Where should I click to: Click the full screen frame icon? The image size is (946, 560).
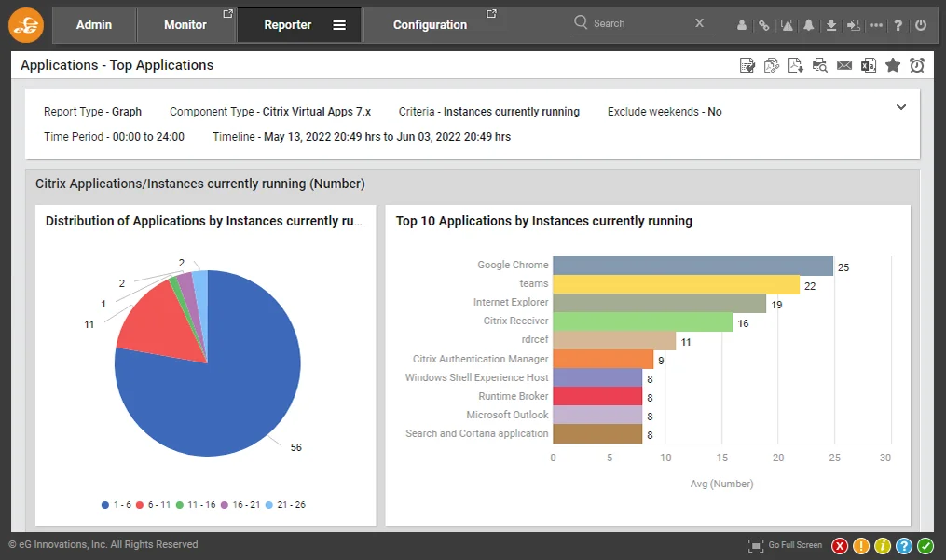click(x=755, y=545)
